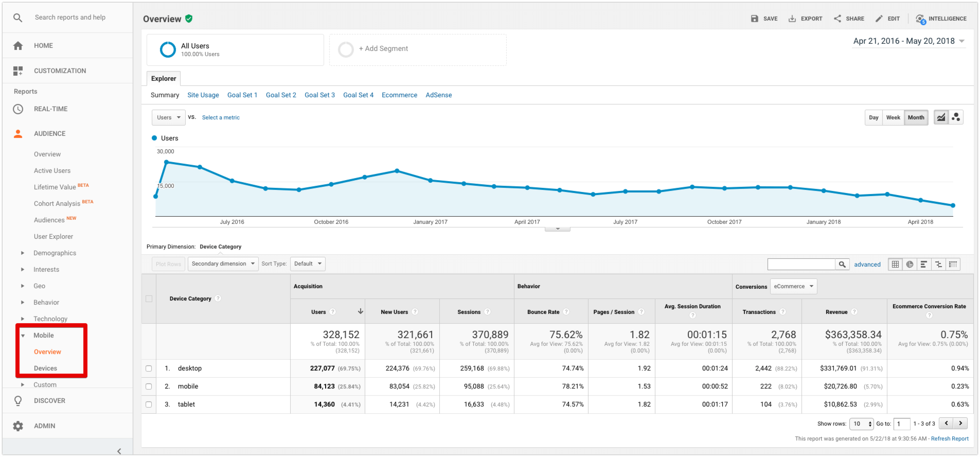Check the desktop row checkbox
Screen dimensions: 980x457
[x=149, y=368]
